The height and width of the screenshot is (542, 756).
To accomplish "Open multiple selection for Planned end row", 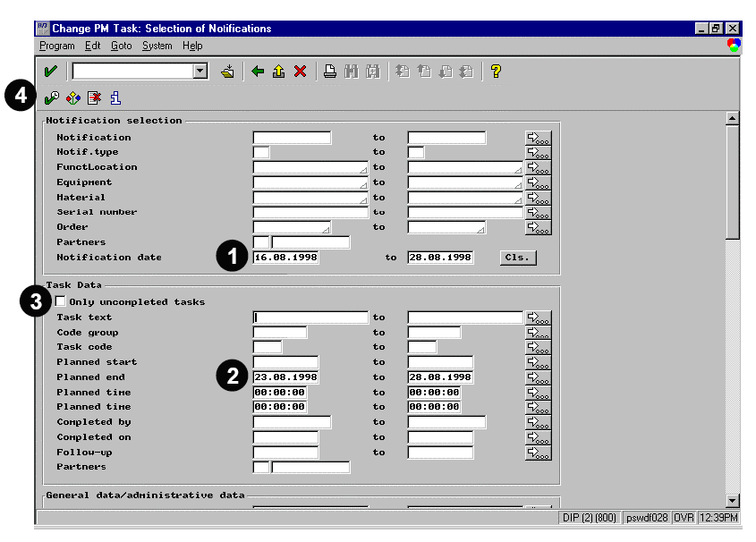I will pyautogui.click(x=538, y=377).
